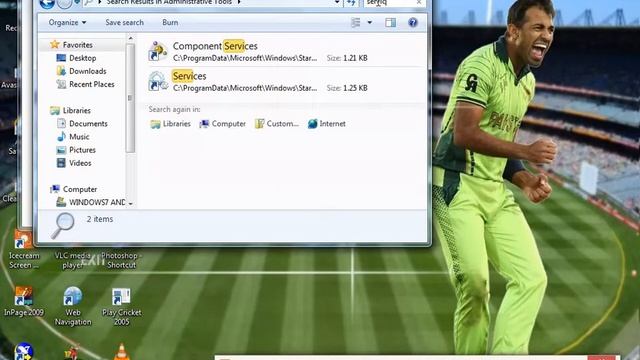The image size is (640, 360).
Task: Search again in Libraries
Action: click(x=170, y=124)
